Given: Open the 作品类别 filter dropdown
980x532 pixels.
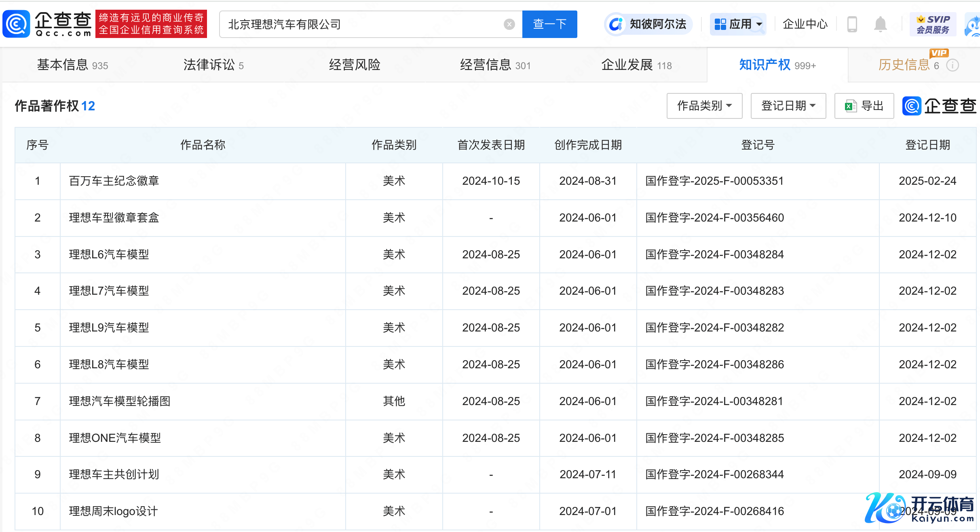Looking at the screenshot, I should pyautogui.click(x=704, y=106).
